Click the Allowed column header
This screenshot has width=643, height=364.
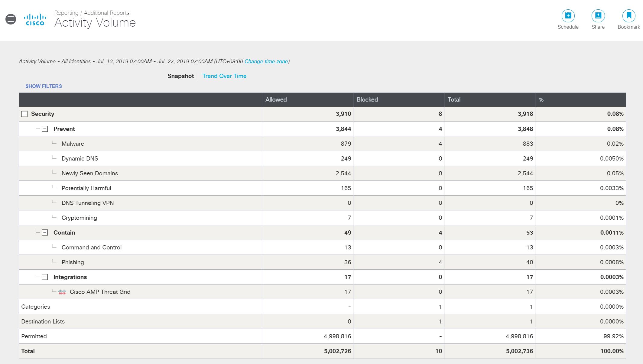pos(276,99)
